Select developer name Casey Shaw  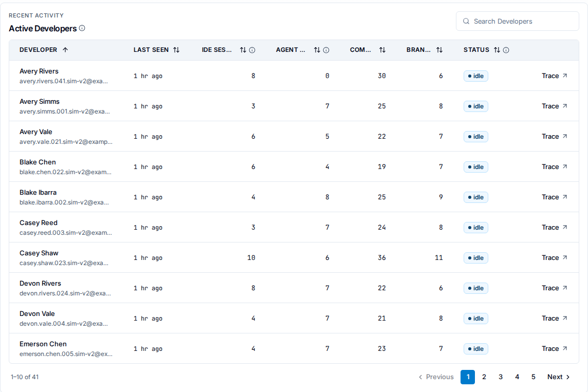click(39, 253)
